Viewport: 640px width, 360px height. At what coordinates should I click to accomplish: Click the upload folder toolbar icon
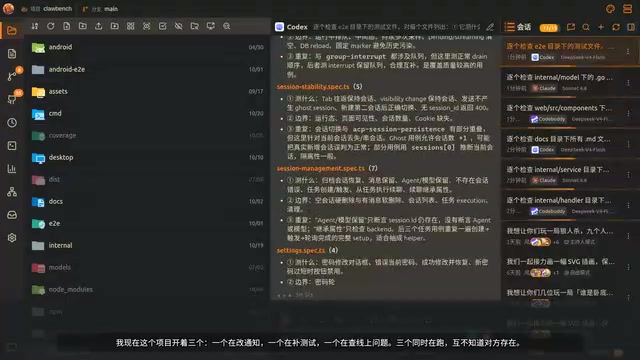point(115,26)
